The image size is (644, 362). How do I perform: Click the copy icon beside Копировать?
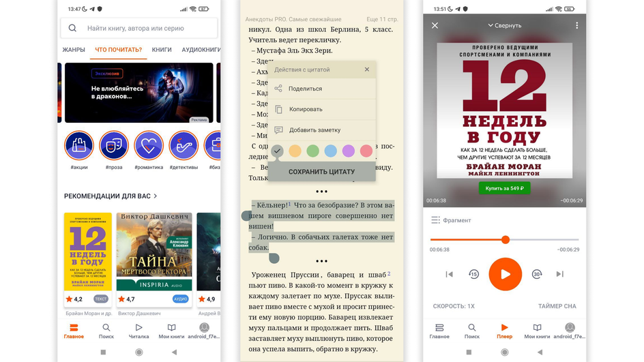(278, 109)
